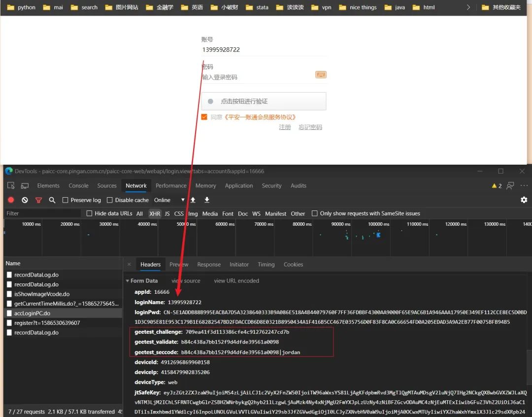Click the 忘记密码 link

pyautogui.click(x=310, y=127)
